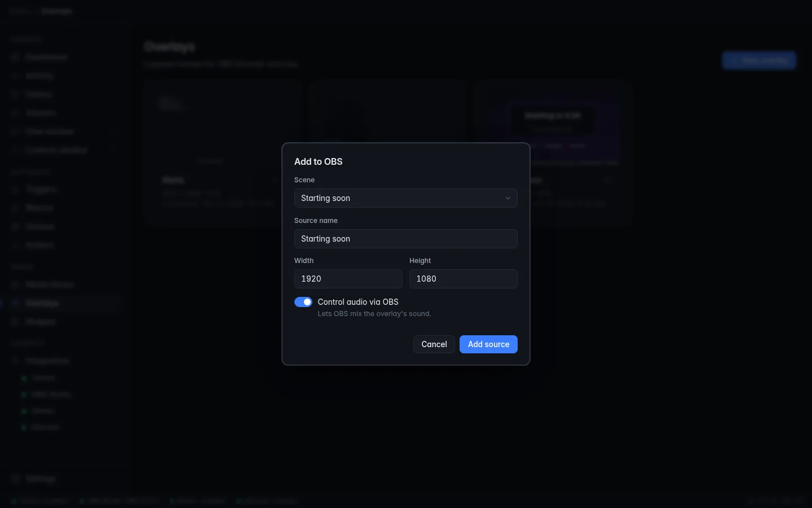Click into the Width field showing 1920
This screenshot has width=812, height=508.
(348, 279)
